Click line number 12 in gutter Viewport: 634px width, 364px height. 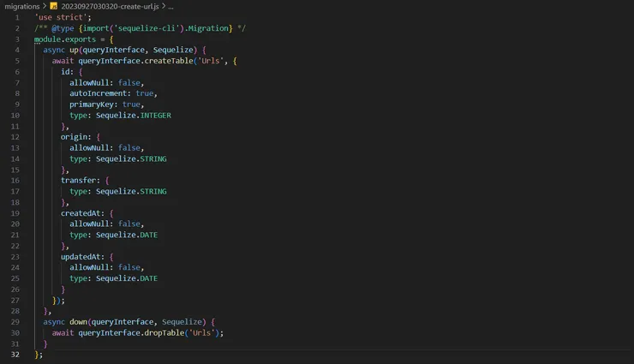15,137
